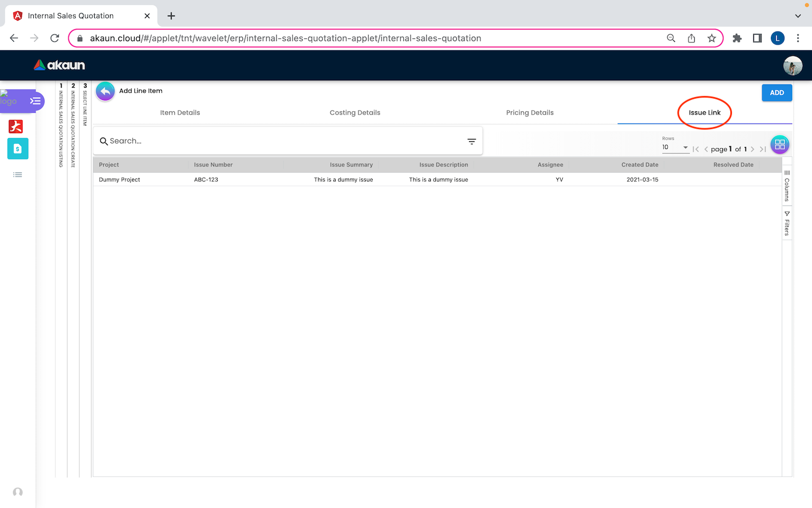Open the red PDF applet icon
The width and height of the screenshot is (812, 508).
point(16,126)
